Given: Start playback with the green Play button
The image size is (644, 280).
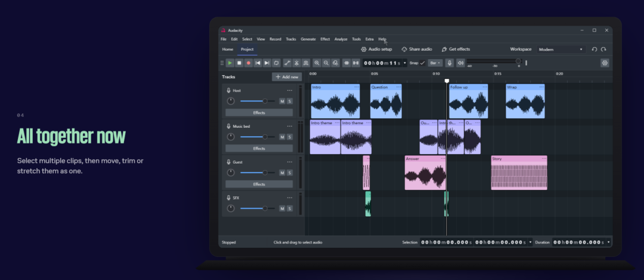Looking at the screenshot, I should [230, 63].
